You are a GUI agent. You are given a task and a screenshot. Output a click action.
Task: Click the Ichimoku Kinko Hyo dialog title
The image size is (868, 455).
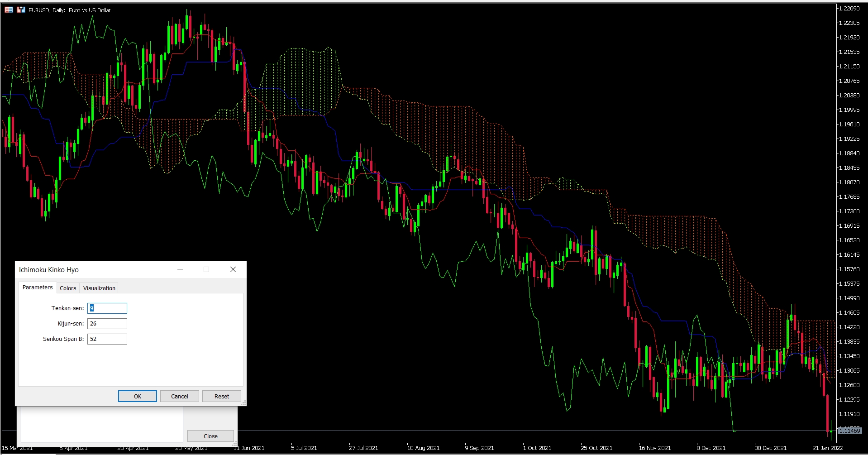pos(49,270)
